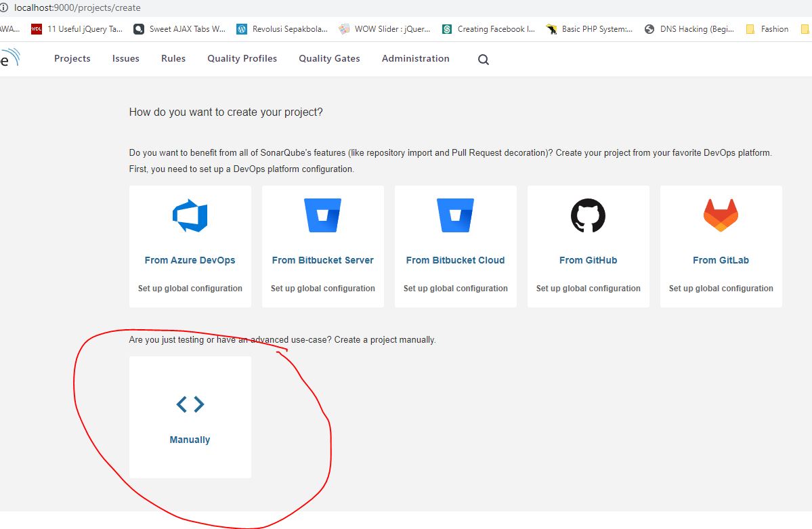Open the Creating Facebook bookmark
Screen dimensions: 812x529
click(488, 29)
